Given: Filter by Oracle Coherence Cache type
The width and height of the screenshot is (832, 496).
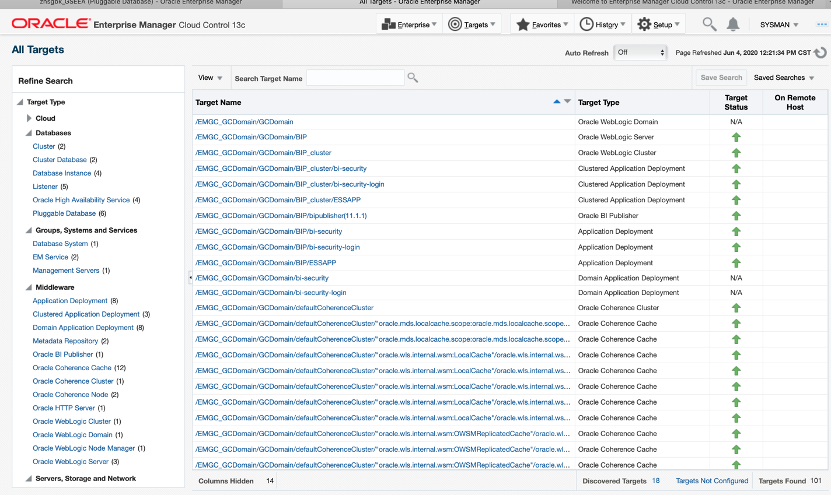Looking at the screenshot, I should pyautogui.click(x=72, y=368).
